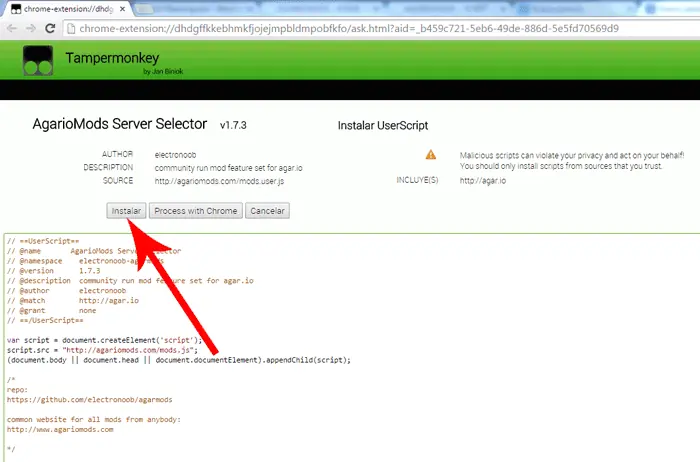
Task: Click the browser back arrow
Action: pos(12,29)
